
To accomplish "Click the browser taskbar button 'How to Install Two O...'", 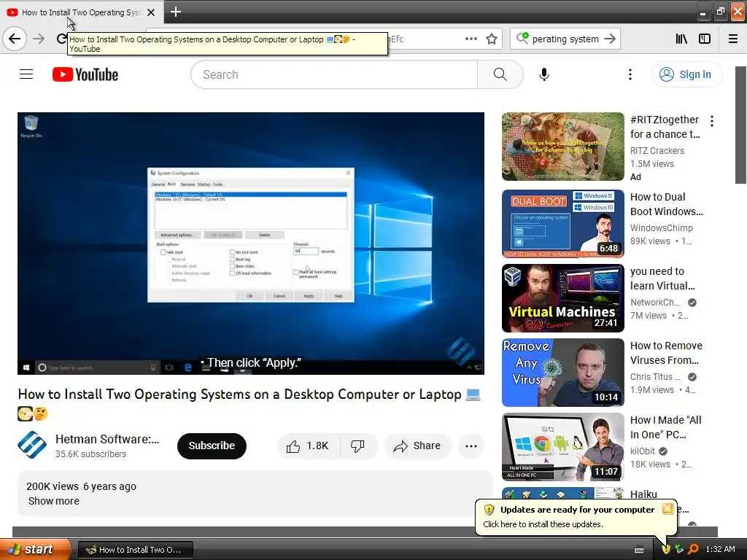I will click(x=135, y=550).
